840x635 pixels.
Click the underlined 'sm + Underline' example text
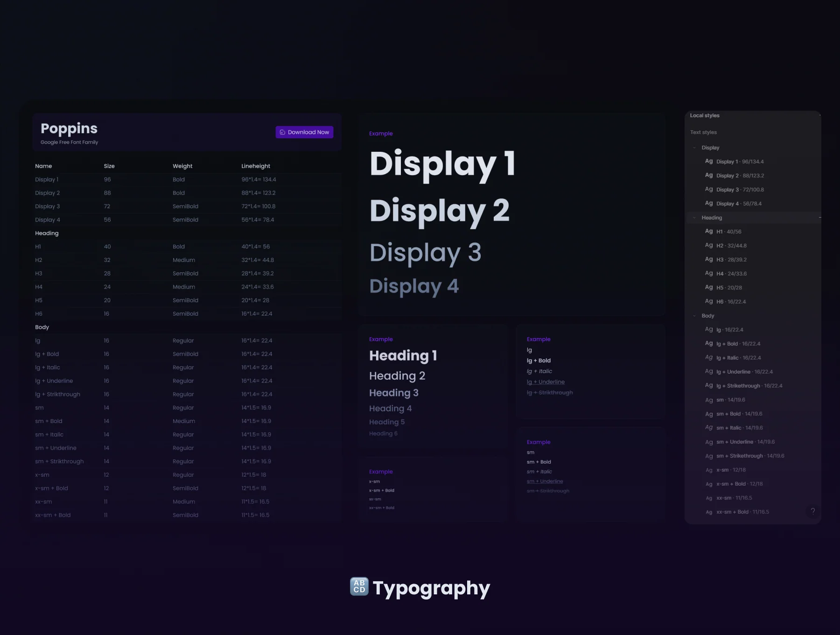pos(545,481)
